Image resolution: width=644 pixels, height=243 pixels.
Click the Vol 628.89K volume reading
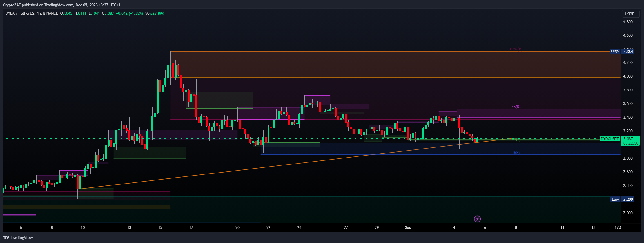click(x=155, y=13)
